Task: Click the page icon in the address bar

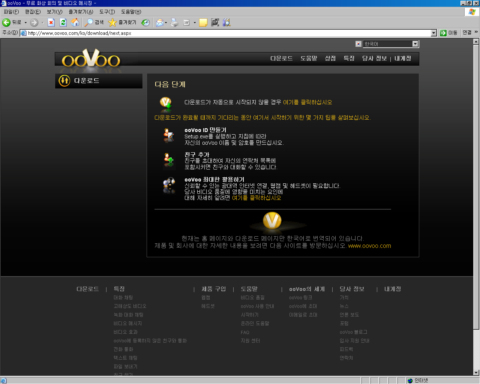Action: 23,33
